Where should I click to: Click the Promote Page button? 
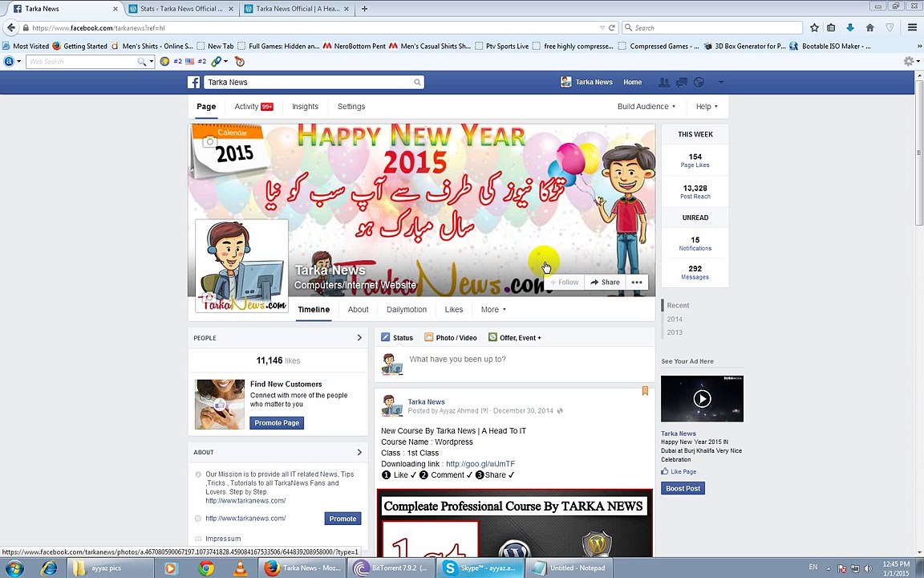277,423
